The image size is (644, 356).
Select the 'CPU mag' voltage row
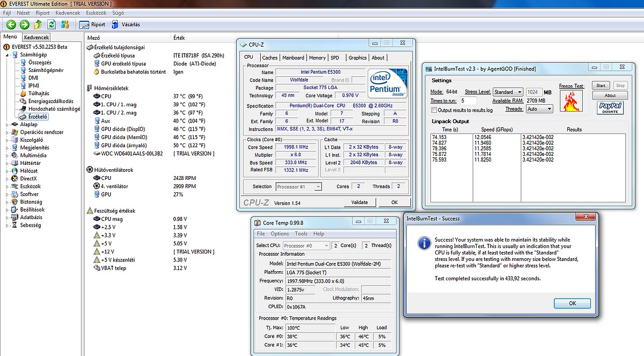(x=112, y=219)
